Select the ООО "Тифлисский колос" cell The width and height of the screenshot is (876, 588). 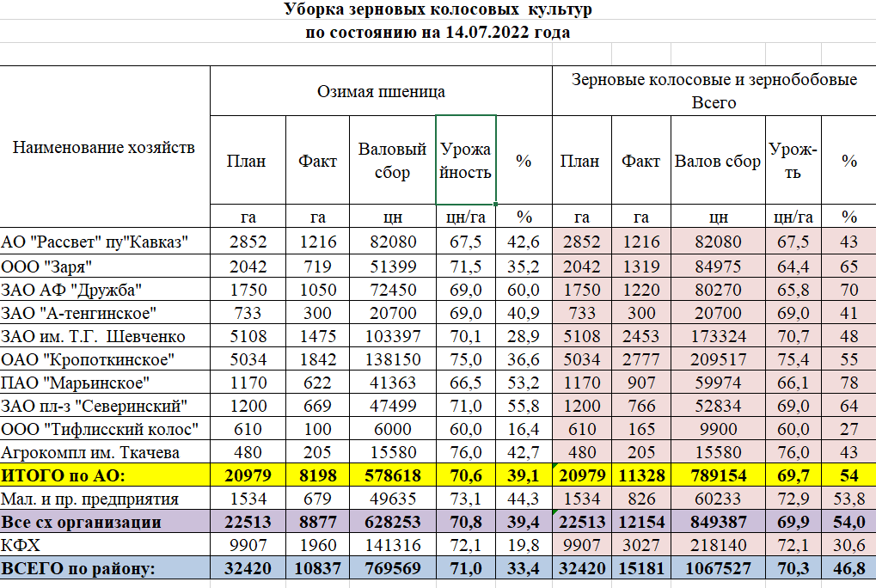pyautogui.click(x=101, y=429)
